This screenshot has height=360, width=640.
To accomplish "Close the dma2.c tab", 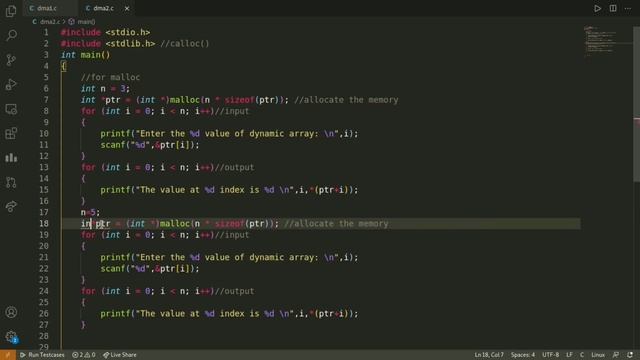I will [127, 8].
